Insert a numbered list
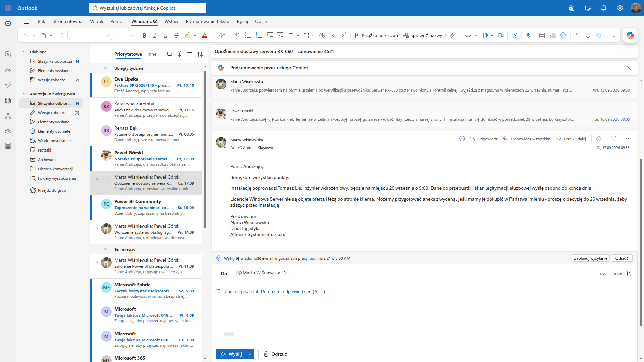The width and height of the screenshot is (644, 362). tap(259, 35)
